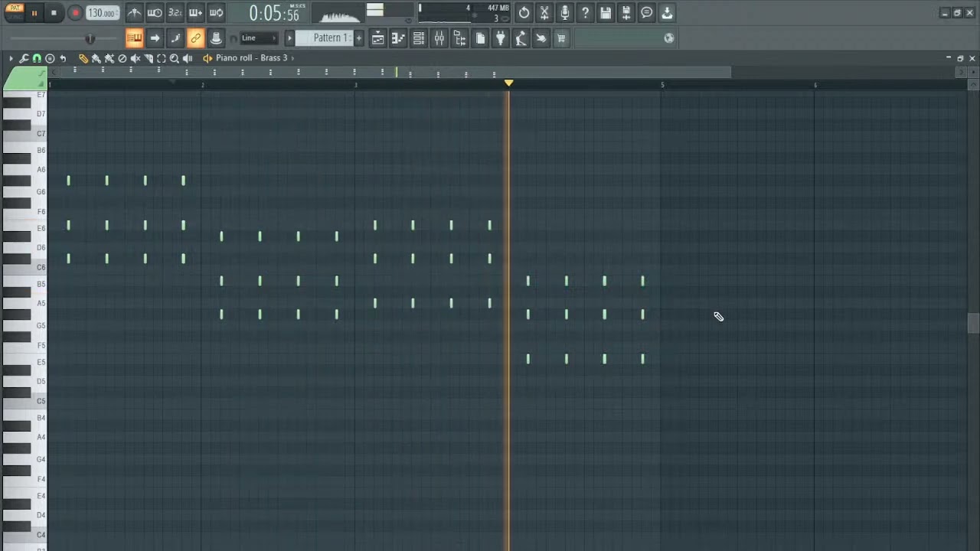Click the master slider knob in top toolbar

(x=90, y=38)
